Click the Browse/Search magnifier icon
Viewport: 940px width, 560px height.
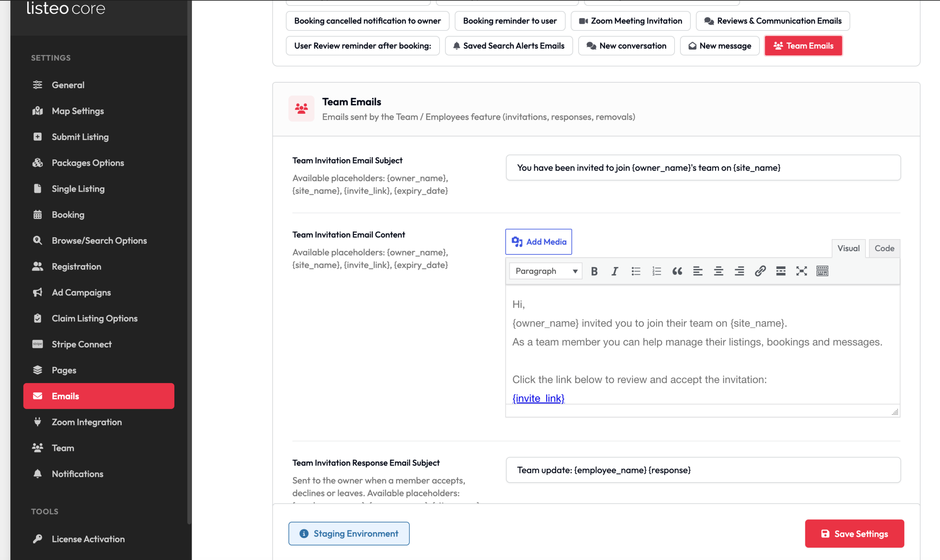pyautogui.click(x=37, y=240)
